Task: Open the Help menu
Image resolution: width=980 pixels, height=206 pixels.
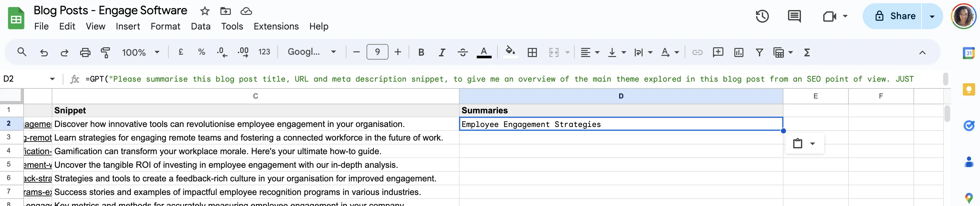Action: 319,26
